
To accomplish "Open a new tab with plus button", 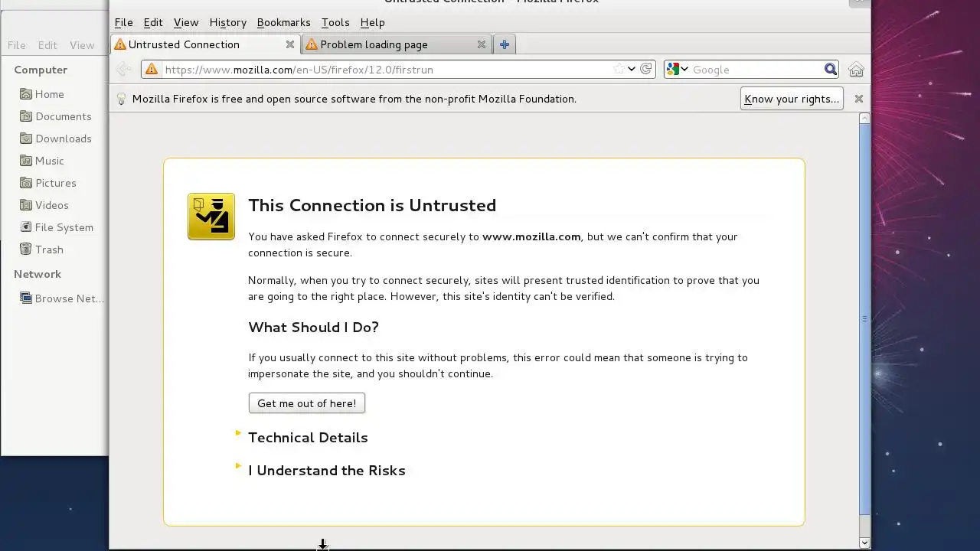I will [x=505, y=44].
